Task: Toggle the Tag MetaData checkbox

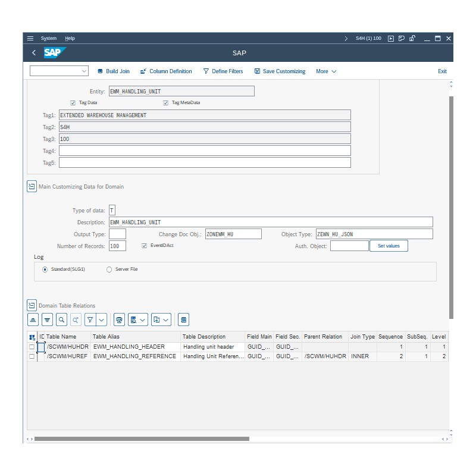Action: tap(165, 103)
